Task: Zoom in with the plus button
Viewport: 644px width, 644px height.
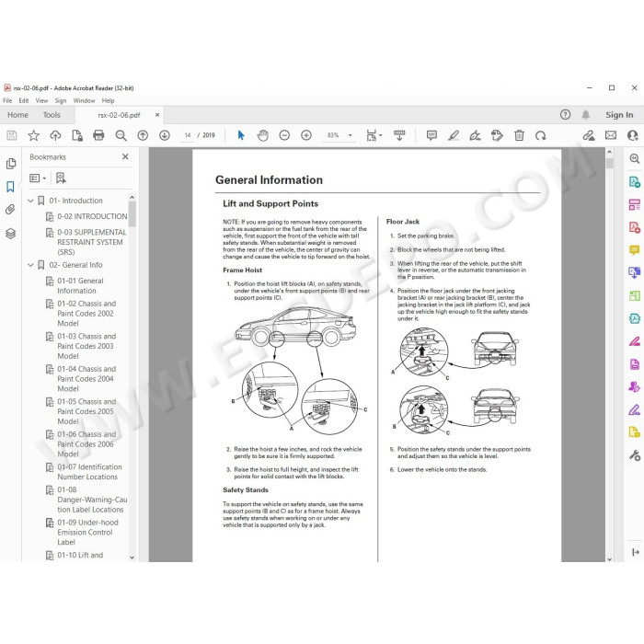Action: tap(306, 135)
